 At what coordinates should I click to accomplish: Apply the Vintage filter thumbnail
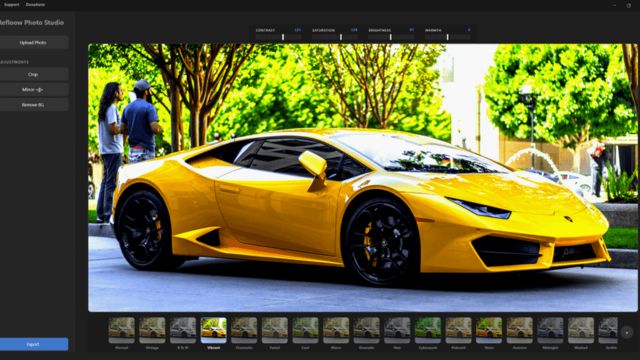152,330
